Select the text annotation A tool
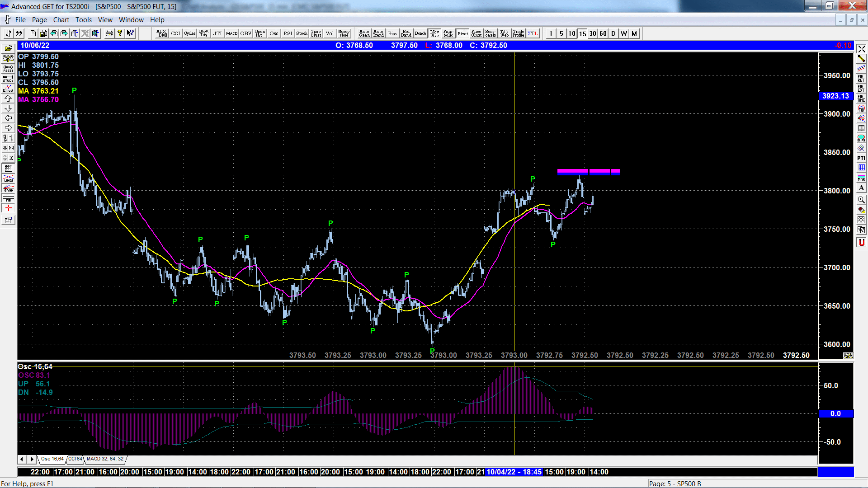 (861, 188)
